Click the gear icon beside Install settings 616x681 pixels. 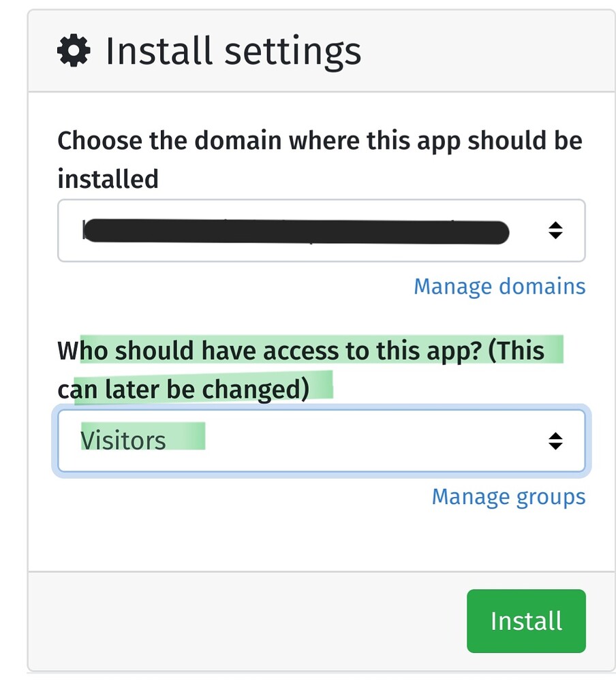click(x=74, y=50)
